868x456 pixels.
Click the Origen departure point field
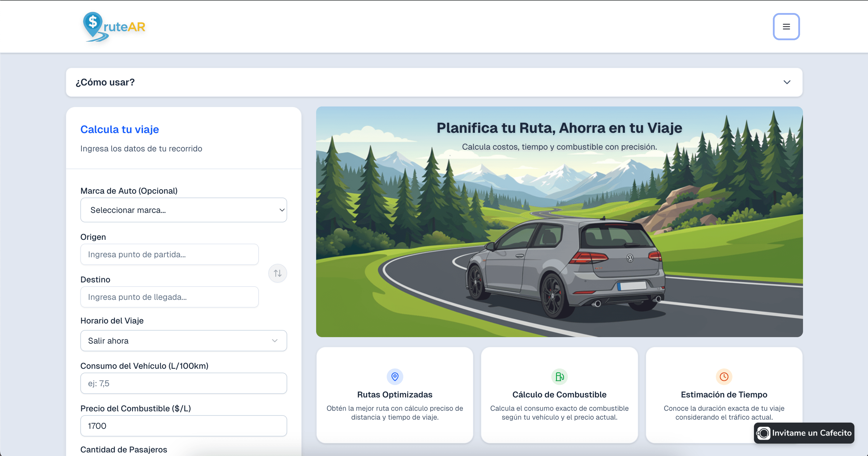[x=170, y=254]
